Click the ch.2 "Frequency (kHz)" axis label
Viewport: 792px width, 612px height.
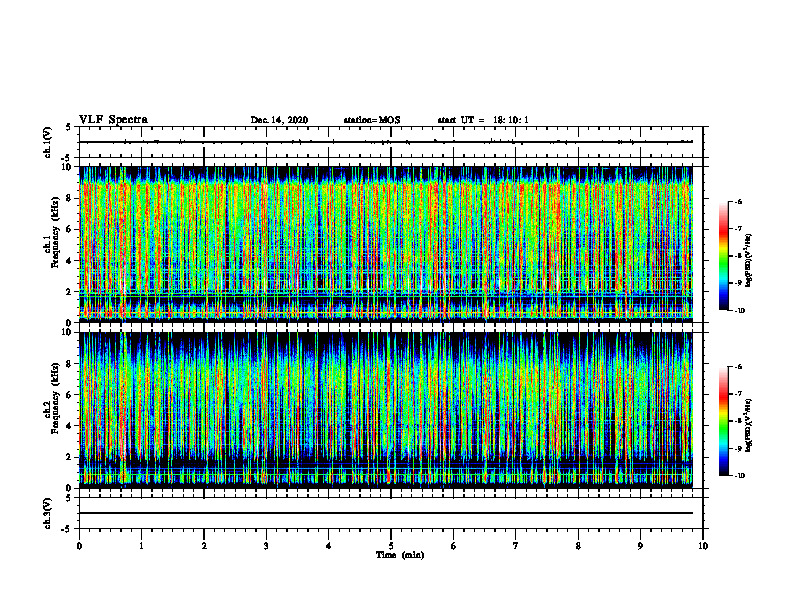[x=55, y=398]
